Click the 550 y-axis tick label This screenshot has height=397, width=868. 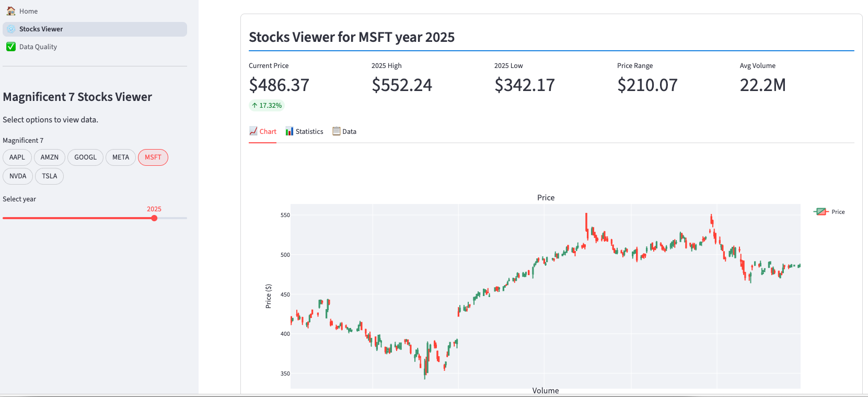285,215
